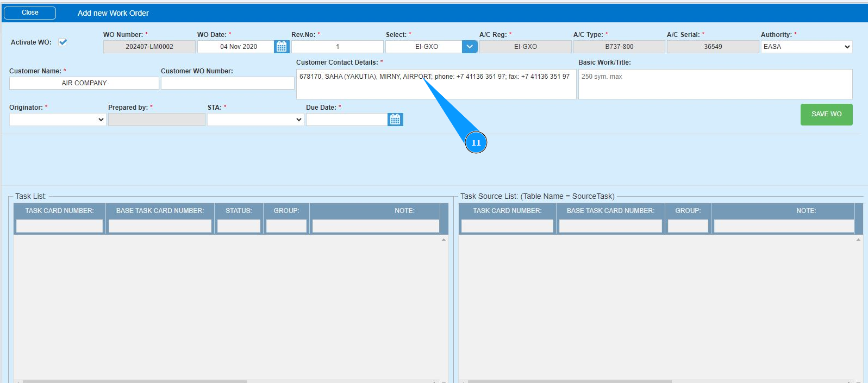Click the Close button

[x=30, y=12]
